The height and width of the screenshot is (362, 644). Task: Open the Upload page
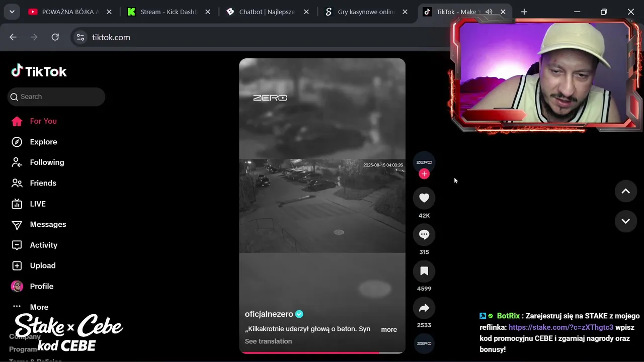click(x=34, y=265)
